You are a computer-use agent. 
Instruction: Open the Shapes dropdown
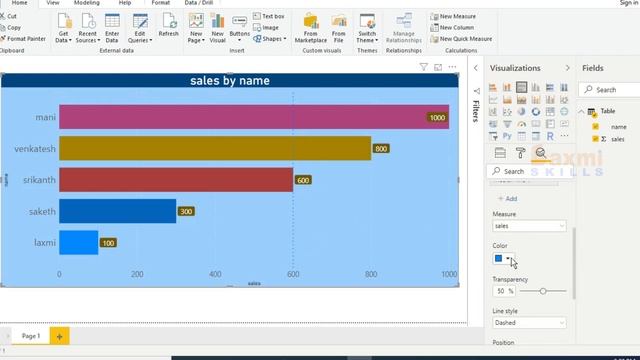(269, 39)
